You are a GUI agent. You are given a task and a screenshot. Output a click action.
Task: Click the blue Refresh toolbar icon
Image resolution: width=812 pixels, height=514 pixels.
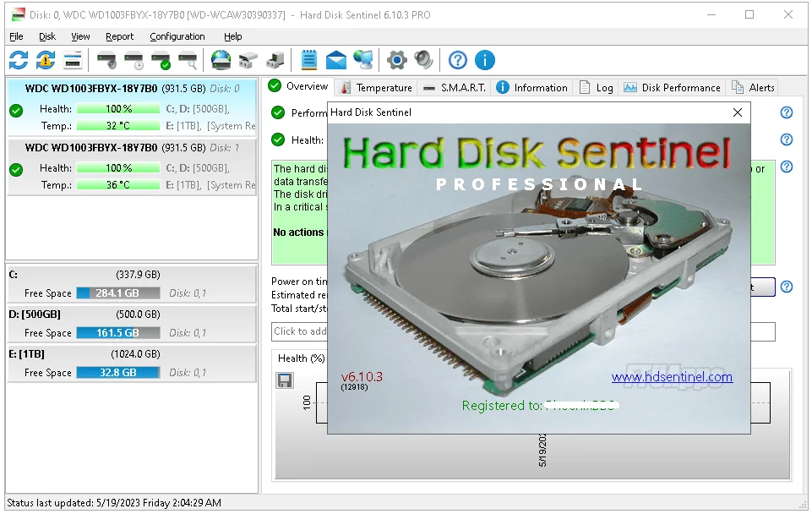pyautogui.click(x=19, y=60)
